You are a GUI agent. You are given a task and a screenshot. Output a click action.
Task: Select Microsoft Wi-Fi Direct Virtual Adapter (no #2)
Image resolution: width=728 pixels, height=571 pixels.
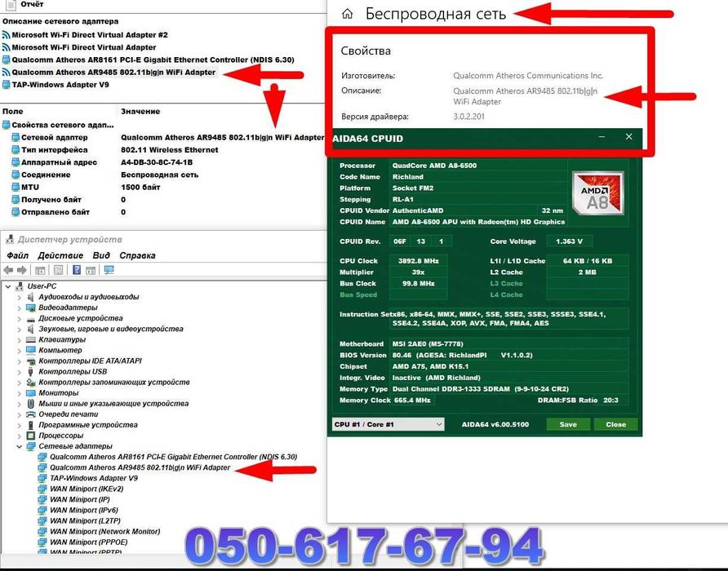click(79, 47)
